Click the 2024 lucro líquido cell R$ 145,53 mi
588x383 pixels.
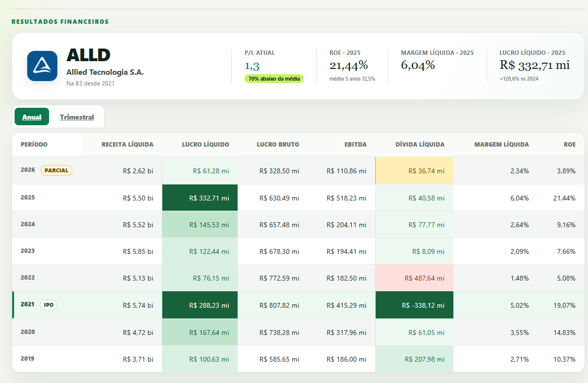[200, 224]
